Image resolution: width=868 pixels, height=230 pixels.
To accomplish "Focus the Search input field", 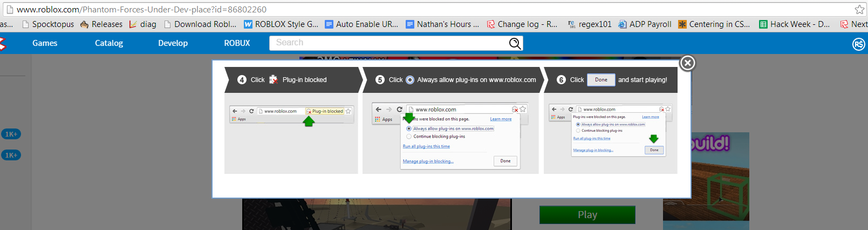I will pos(388,43).
